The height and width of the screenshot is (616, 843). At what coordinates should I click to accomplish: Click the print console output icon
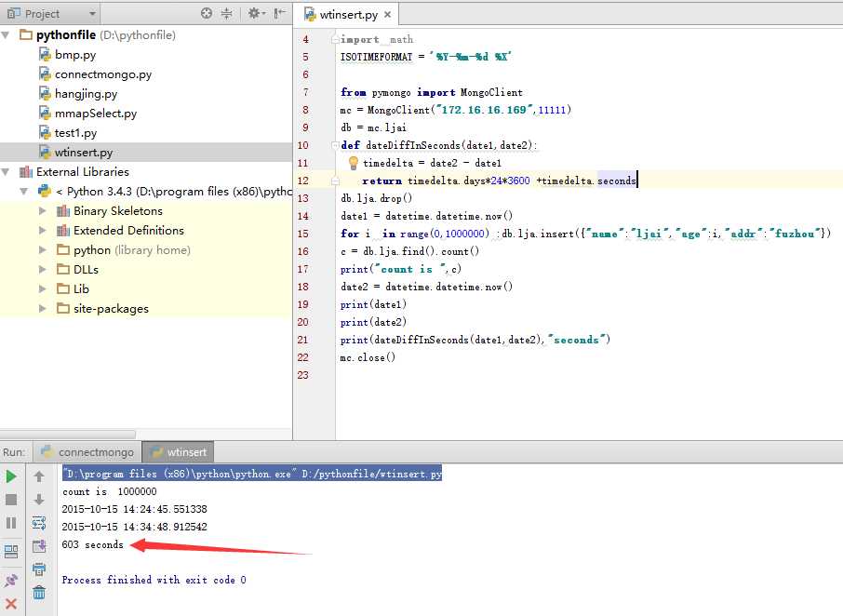point(39,569)
